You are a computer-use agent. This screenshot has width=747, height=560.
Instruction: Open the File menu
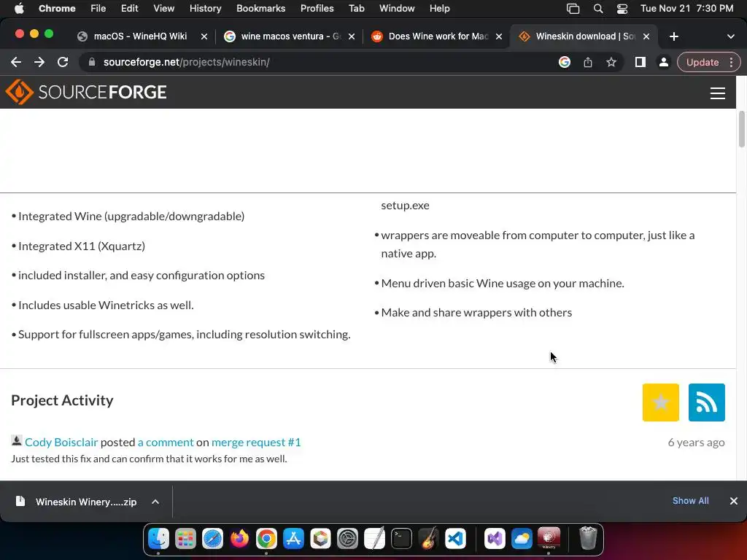click(x=98, y=9)
